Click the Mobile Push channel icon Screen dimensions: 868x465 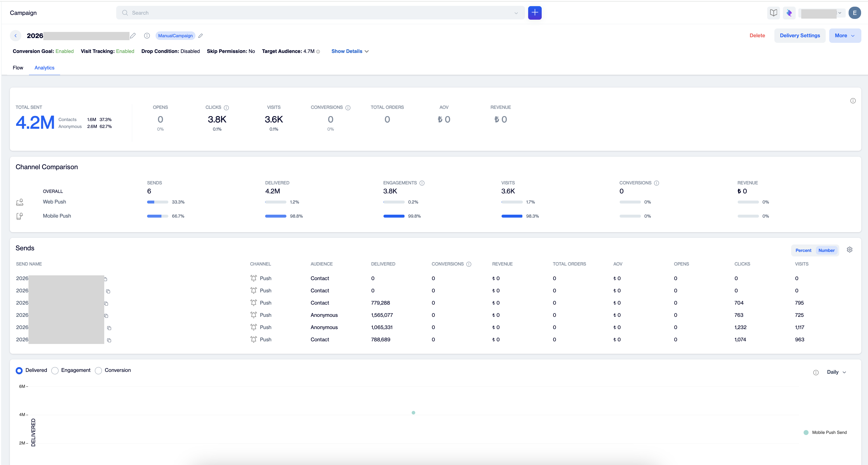[x=20, y=216]
